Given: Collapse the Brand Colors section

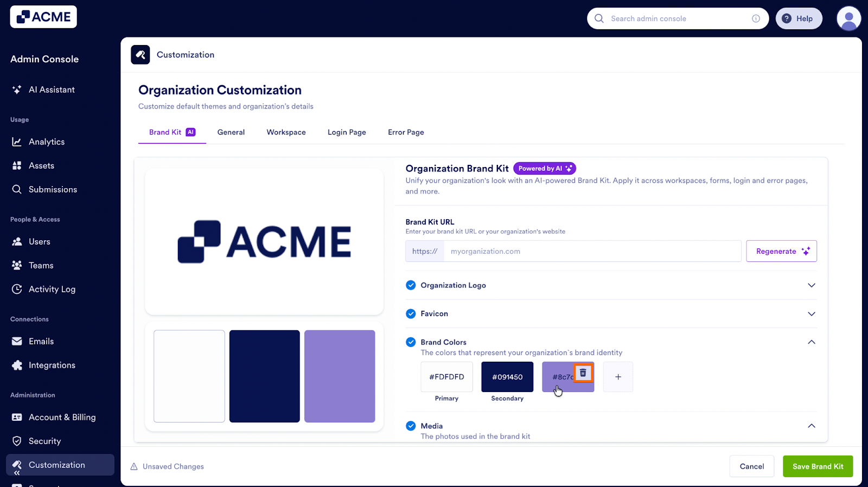Looking at the screenshot, I should click(812, 342).
